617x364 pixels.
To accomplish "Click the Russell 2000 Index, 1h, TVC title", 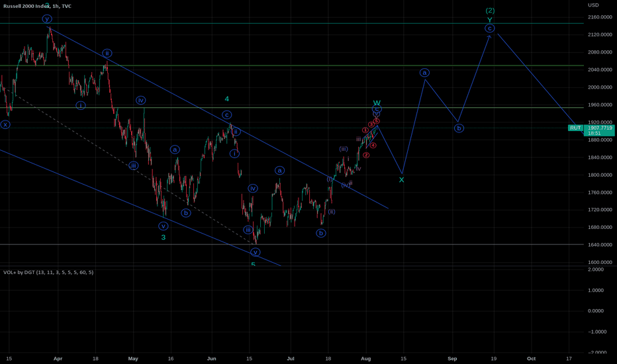I will point(37,7).
